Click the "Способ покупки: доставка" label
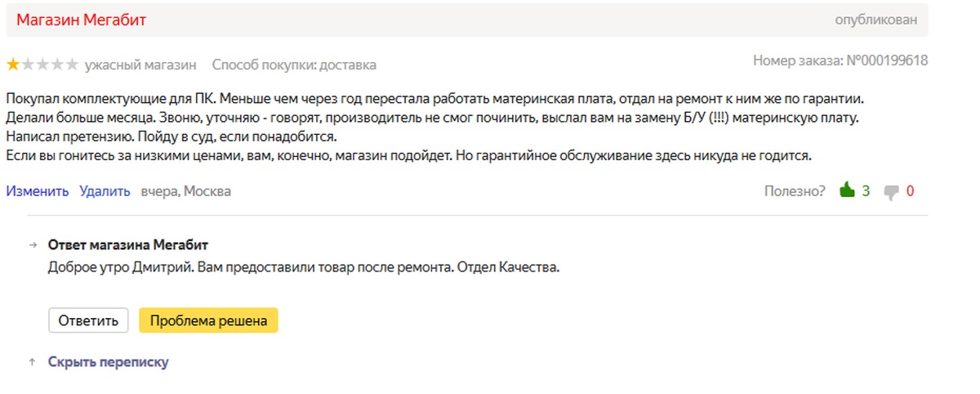This screenshot has height=394, width=980. point(294,65)
